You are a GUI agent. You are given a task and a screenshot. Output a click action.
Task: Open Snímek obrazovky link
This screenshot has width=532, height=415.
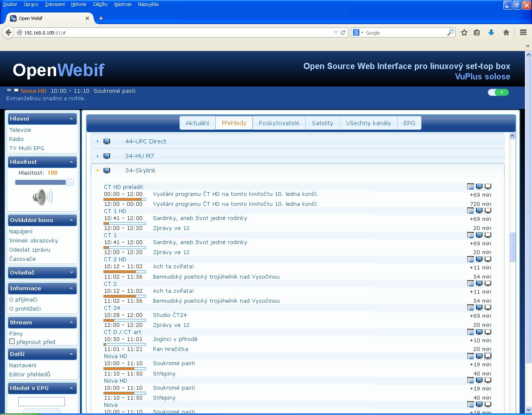(x=34, y=240)
